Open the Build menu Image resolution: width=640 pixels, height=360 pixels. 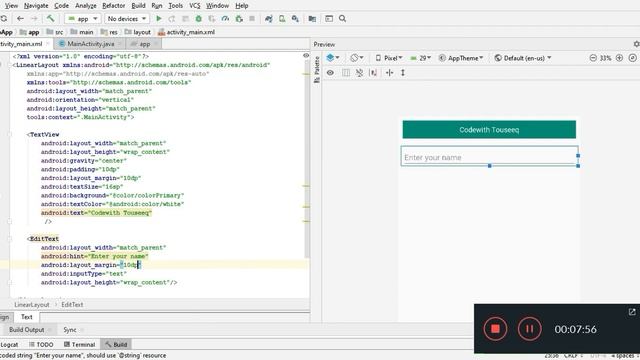click(138, 6)
